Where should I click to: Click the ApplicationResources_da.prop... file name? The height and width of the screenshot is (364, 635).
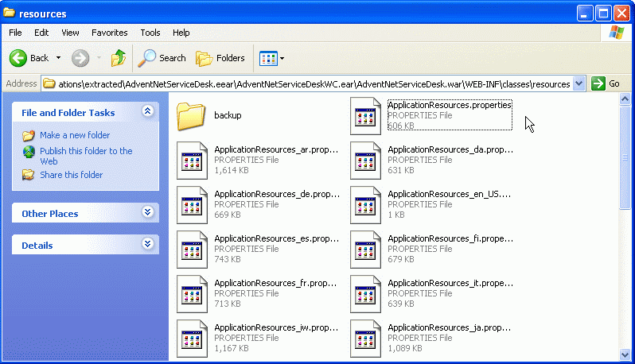coord(450,149)
